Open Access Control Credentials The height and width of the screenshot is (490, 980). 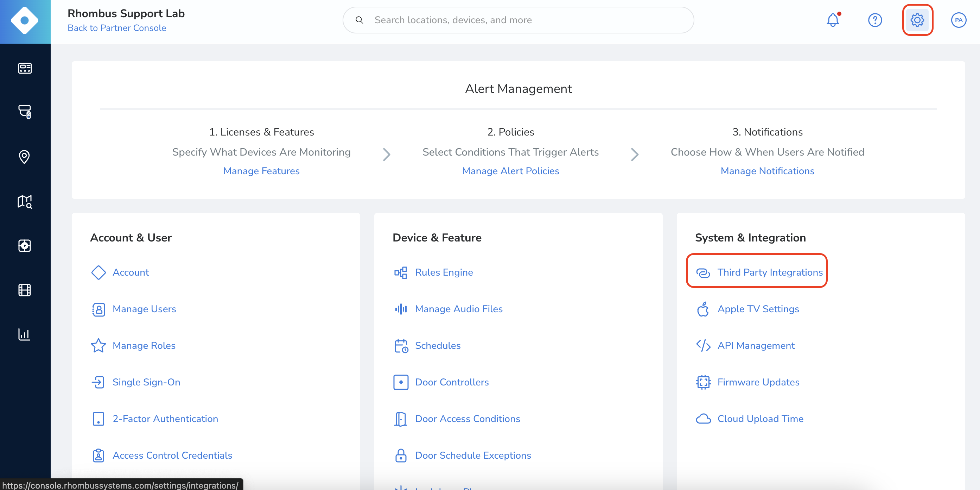172,456
